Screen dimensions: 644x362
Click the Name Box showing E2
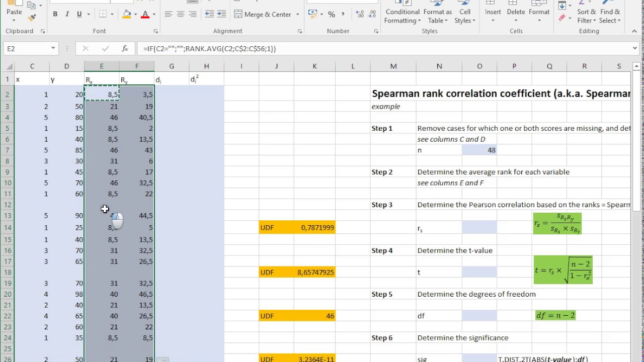click(x=26, y=49)
